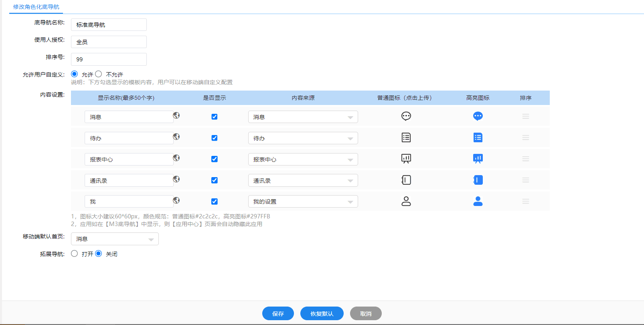The width and height of the screenshot is (644, 325).
Task: Edit display name field containing 我
Action: click(129, 202)
